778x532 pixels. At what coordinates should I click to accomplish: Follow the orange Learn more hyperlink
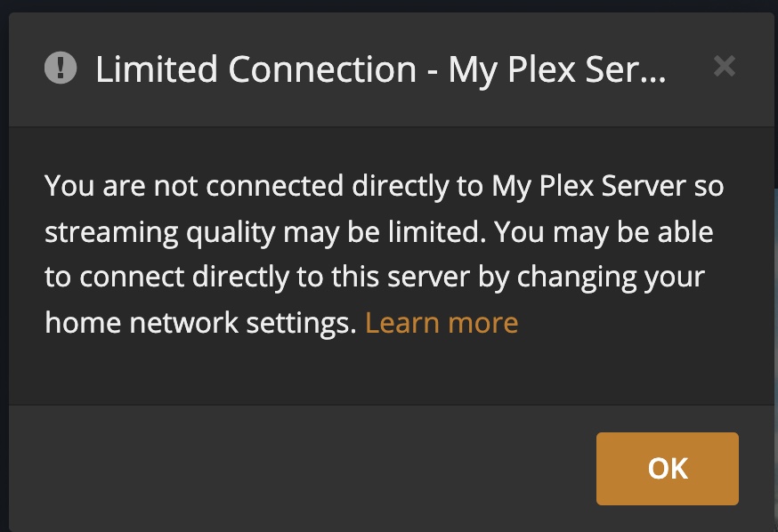[x=442, y=323]
